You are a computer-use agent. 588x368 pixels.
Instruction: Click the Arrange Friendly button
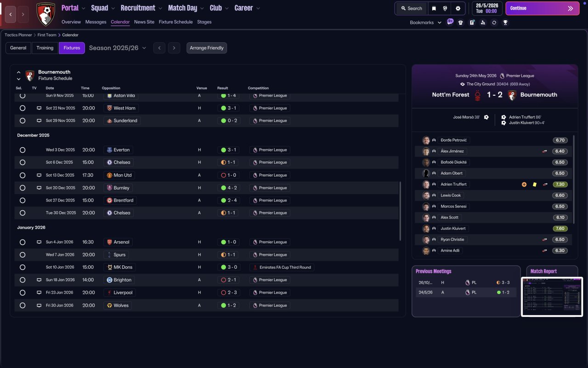coord(207,48)
